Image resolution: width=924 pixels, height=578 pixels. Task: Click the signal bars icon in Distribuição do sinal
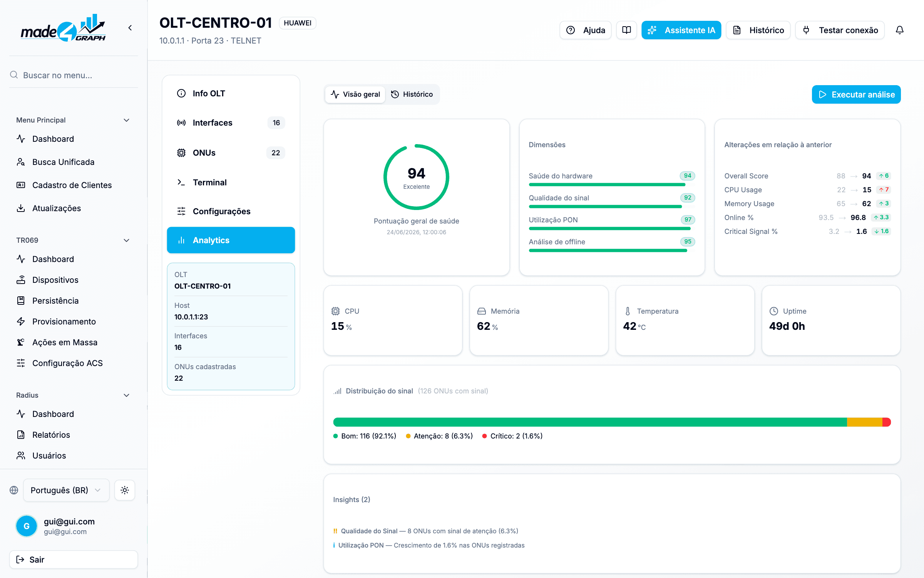[x=338, y=391]
